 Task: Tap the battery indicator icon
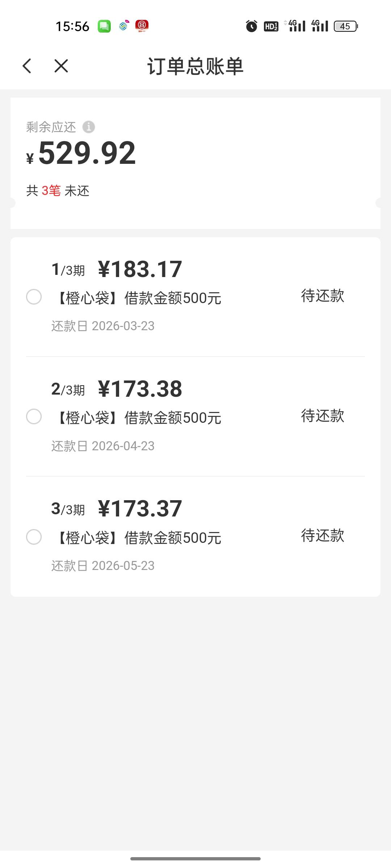[345, 26]
